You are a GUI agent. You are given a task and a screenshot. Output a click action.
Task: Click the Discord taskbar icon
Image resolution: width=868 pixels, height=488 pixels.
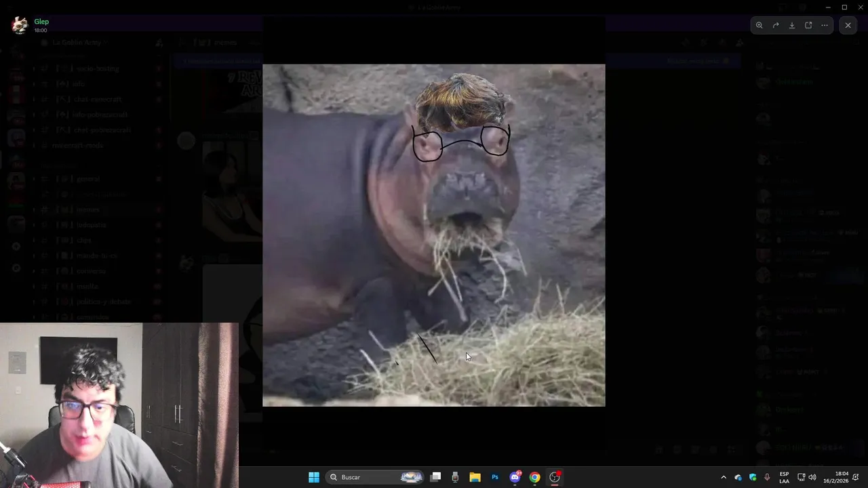515,477
